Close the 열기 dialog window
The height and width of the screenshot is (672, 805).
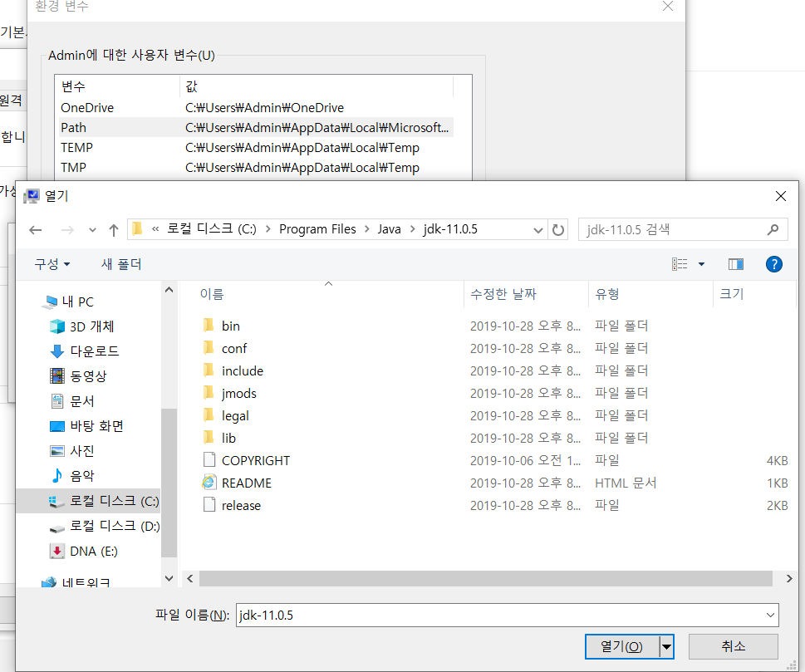(x=780, y=196)
